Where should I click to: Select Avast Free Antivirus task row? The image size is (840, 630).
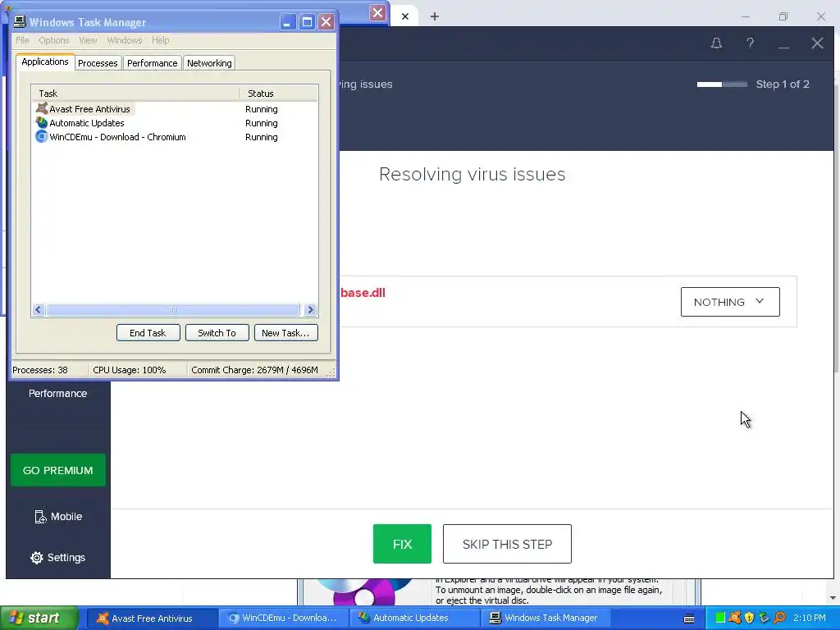[x=175, y=109]
